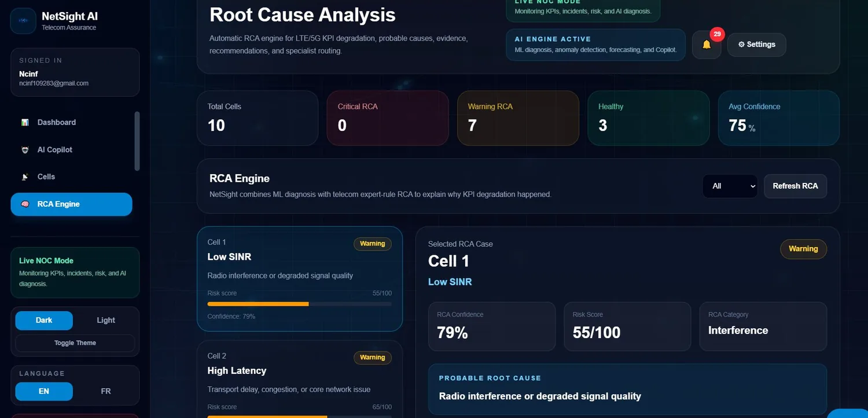Select EN language
This screenshot has height=418, width=868.
tap(44, 391)
